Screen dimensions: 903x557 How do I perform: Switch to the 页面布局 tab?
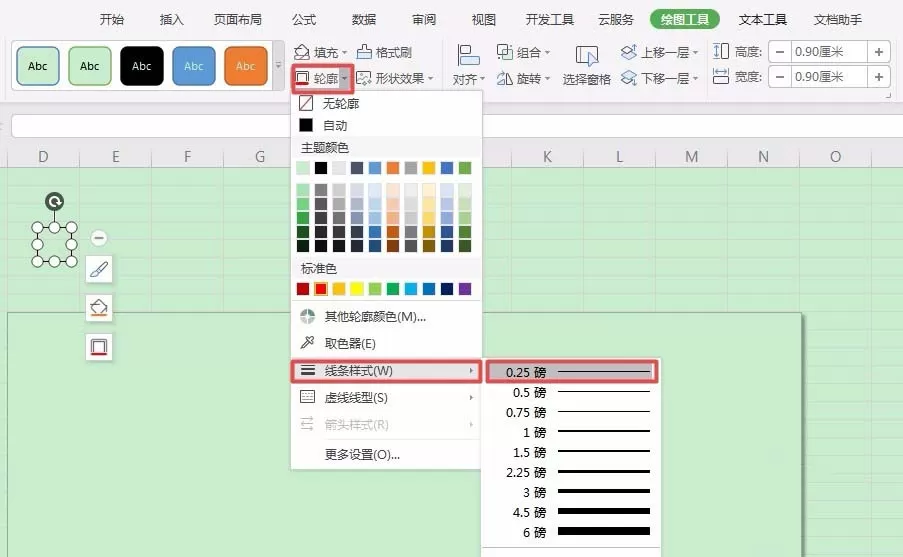pyautogui.click(x=238, y=20)
